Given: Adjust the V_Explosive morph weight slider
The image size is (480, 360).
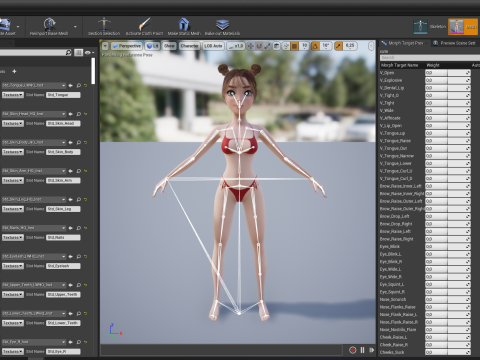Looking at the screenshot, I should coord(448,80).
